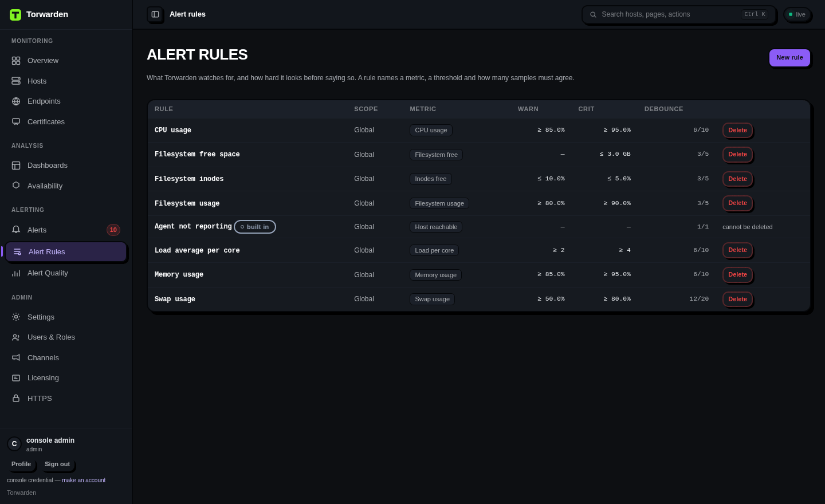Open the Hosts menu item

(x=66, y=81)
